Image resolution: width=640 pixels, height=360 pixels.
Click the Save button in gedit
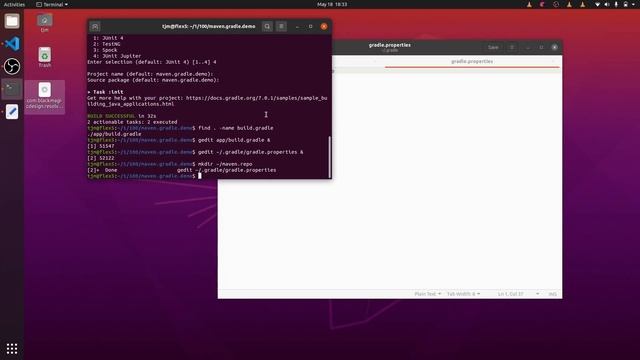click(493, 47)
